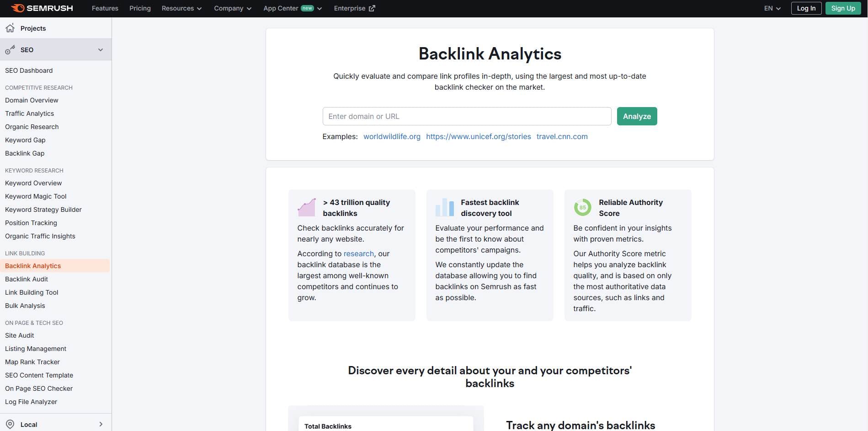This screenshot has height=431, width=868.
Task: Click the unicef.org/stories example link
Action: point(479,136)
